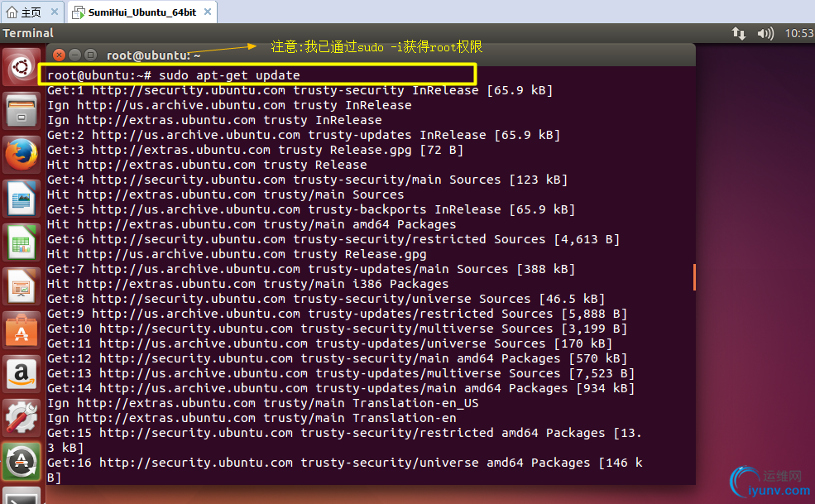
Task: Click the clock showing 10:53
Action: pyautogui.click(x=799, y=33)
